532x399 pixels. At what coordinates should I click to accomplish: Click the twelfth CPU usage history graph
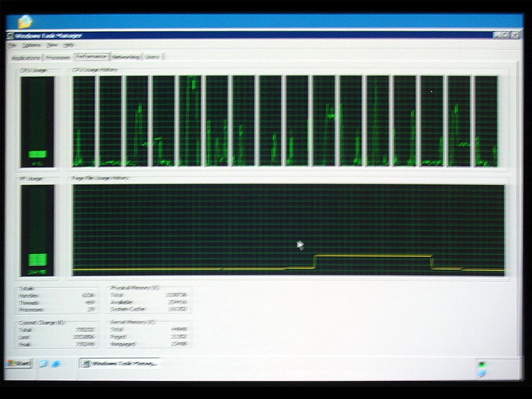[378, 121]
